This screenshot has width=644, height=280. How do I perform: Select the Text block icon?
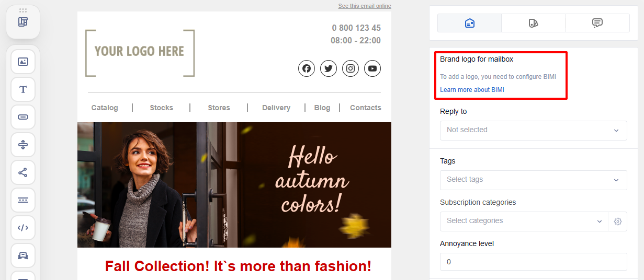click(x=23, y=89)
